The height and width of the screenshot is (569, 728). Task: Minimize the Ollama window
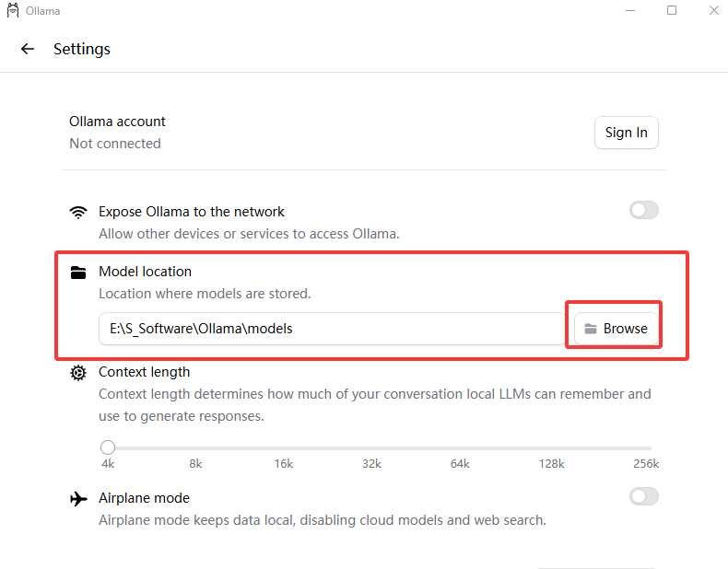click(x=630, y=10)
